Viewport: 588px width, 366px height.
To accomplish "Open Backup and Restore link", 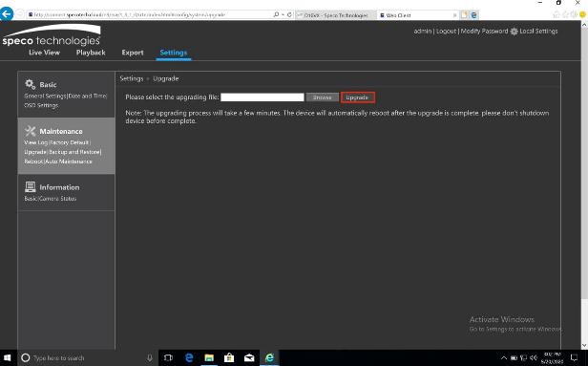I will pos(74,152).
